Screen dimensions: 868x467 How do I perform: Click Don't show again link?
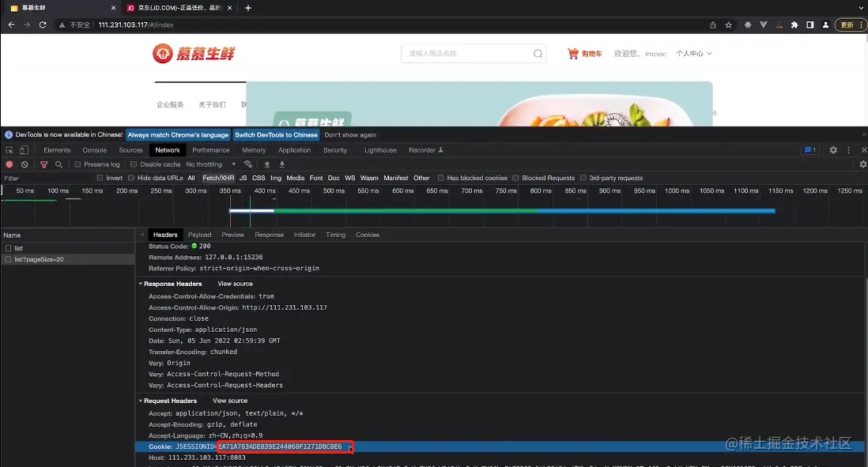click(x=350, y=135)
